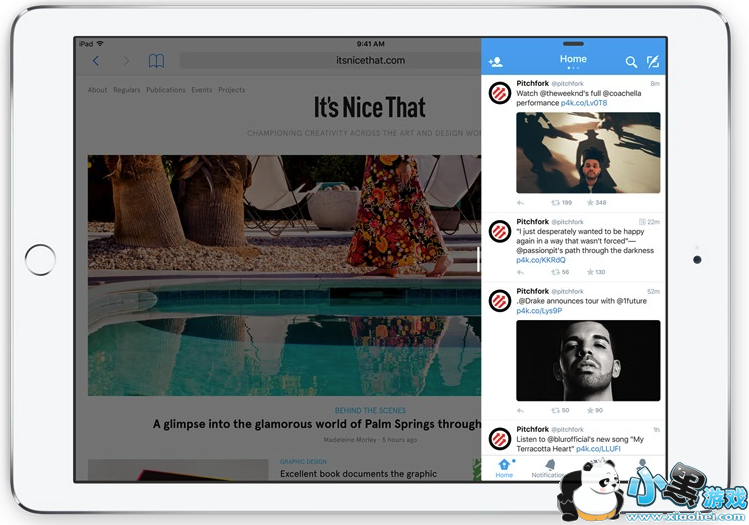Open the About page link
Viewport: 749px width, 525px height.
(97, 90)
